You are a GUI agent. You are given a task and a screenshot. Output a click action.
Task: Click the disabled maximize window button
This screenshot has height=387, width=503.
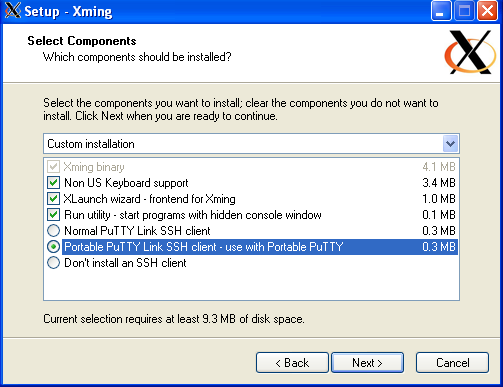(464, 11)
